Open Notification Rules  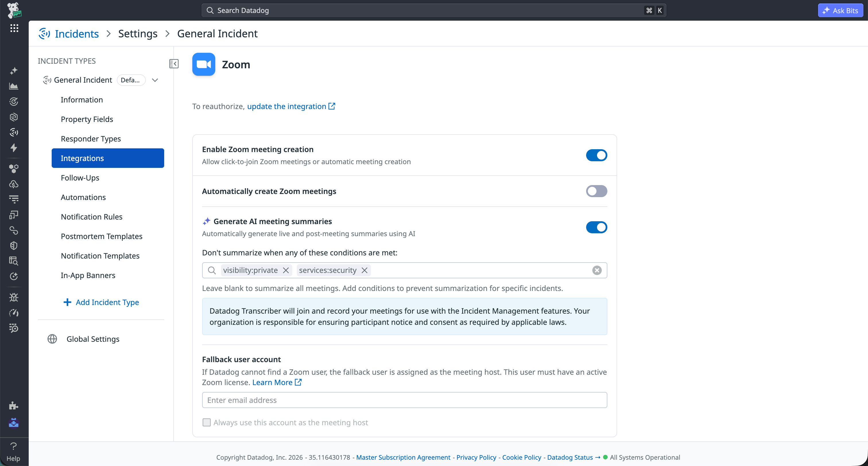click(x=108, y=217)
